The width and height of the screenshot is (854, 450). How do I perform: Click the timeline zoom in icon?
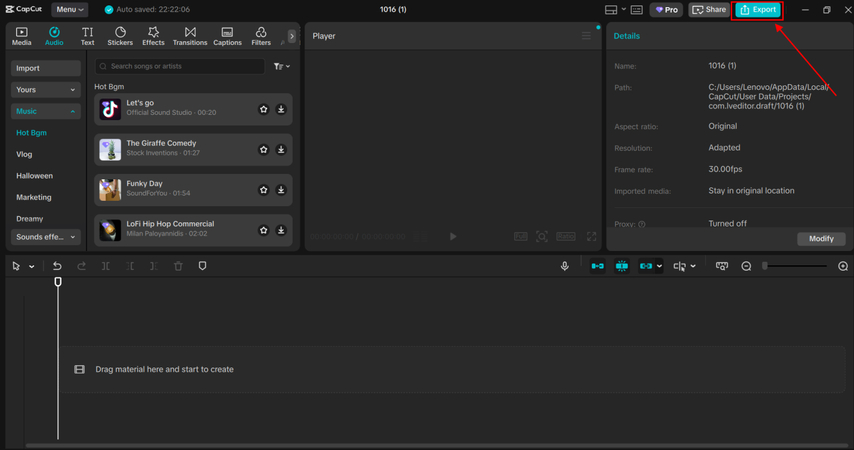pyautogui.click(x=843, y=266)
